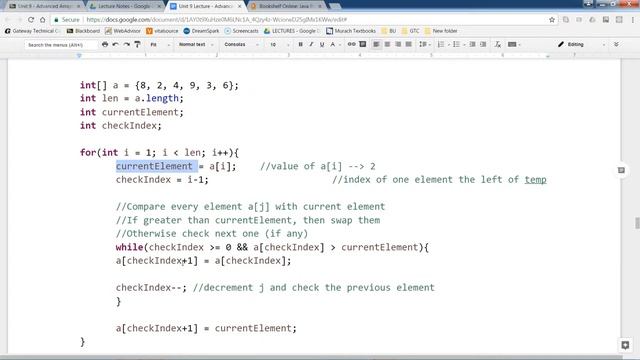Reload the page in Chrome
Viewport: 640px width, 360px height.
point(31,19)
